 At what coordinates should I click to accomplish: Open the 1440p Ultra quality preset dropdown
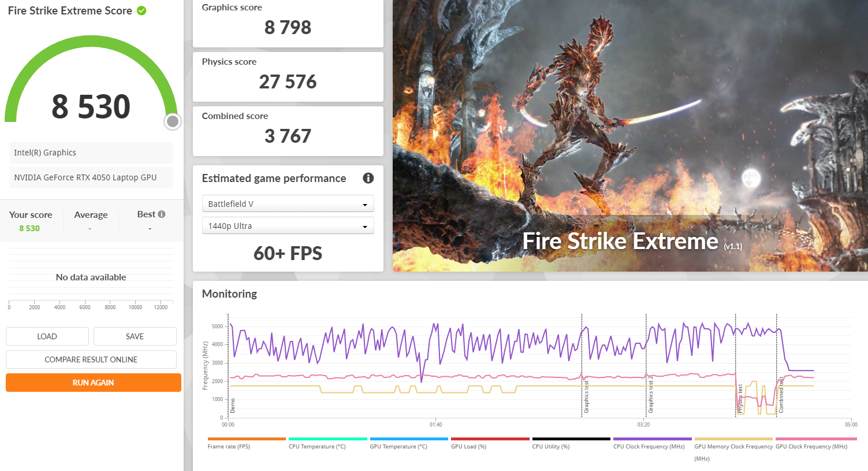click(x=288, y=225)
